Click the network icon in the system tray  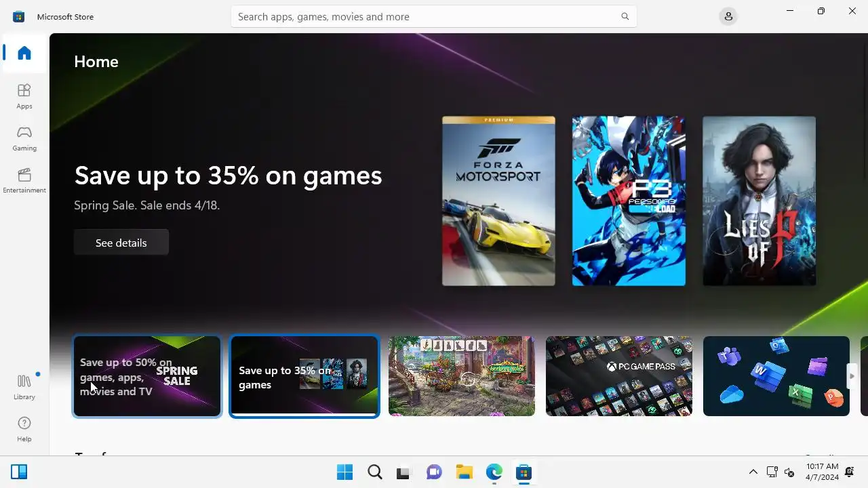coord(772,472)
